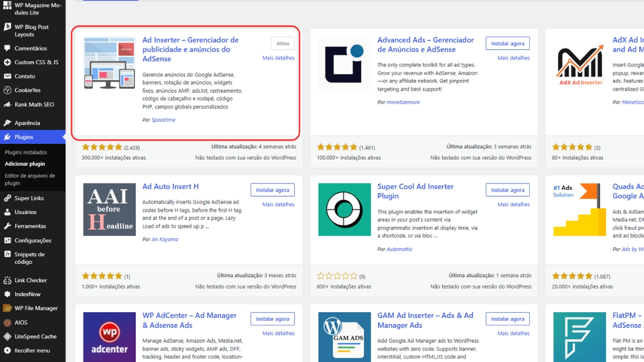This screenshot has height=362, width=644.
Task: Click the Super Links chain icon
Action: 7,198
